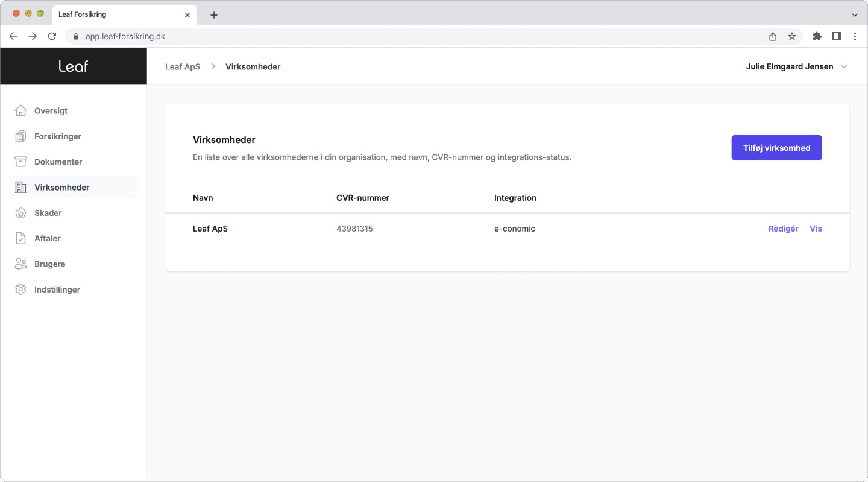The image size is (868, 482).
Task: Click the Leaf ApS name cell
Action: click(x=210, y=229)
